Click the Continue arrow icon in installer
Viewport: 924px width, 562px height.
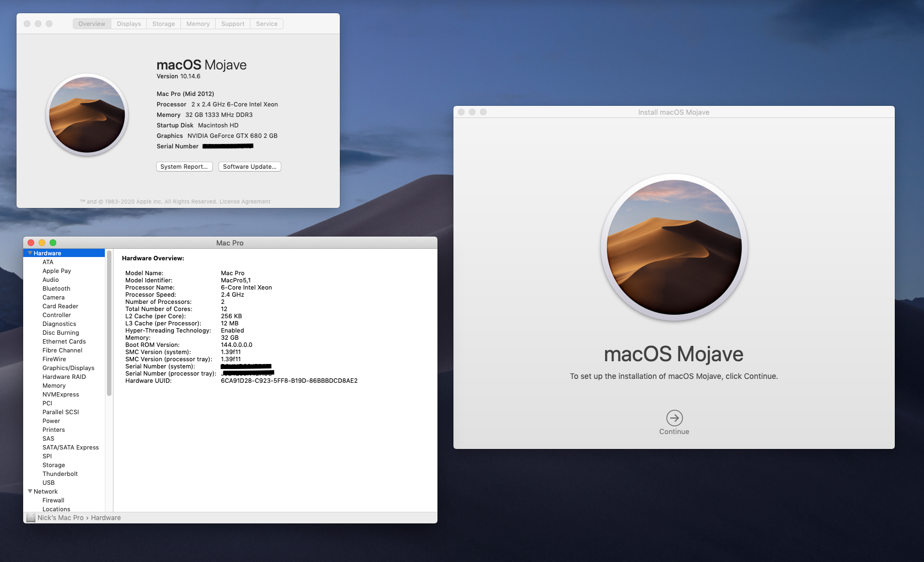pyautogui.click(x=674, y=418)
